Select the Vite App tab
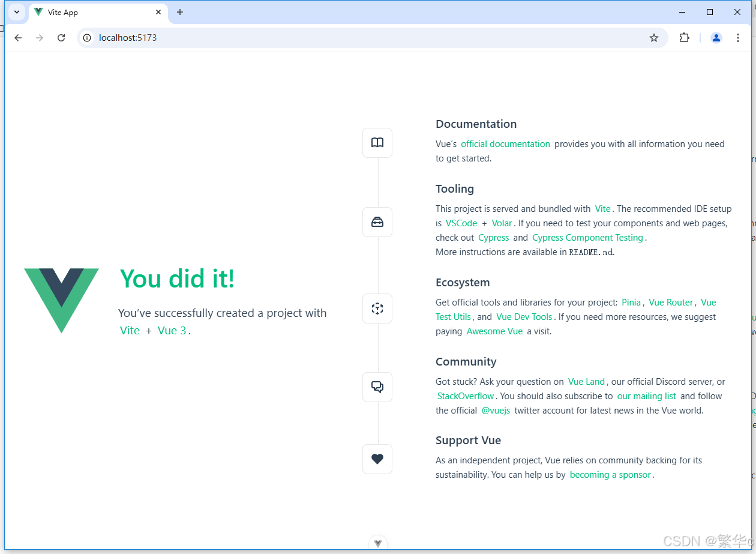 (98, 12)
